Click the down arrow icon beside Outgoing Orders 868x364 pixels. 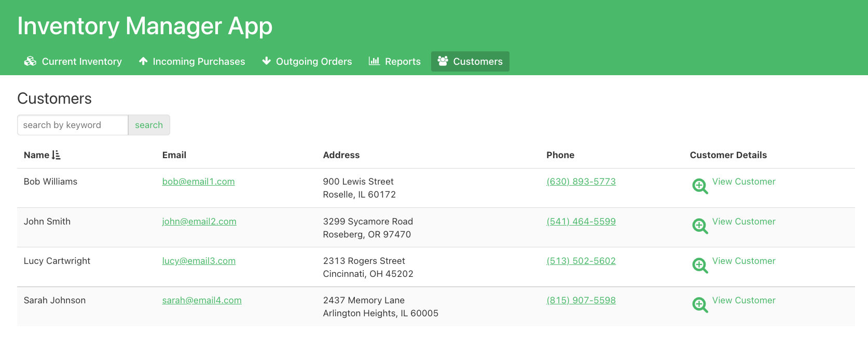[266, 61]
